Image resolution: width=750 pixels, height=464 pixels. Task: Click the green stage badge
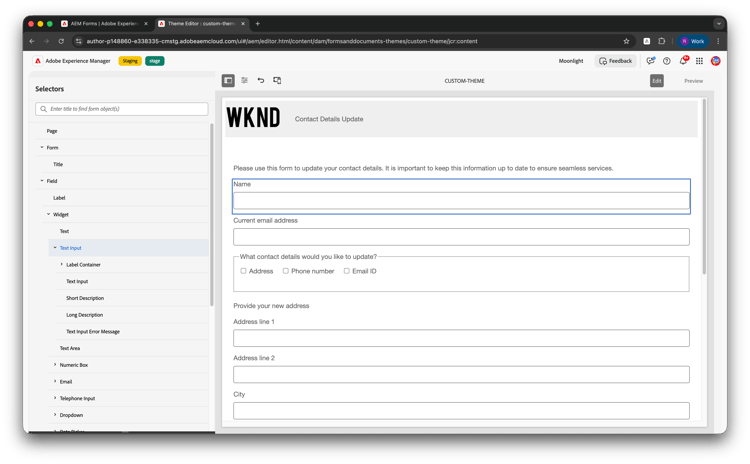[154, 61]
